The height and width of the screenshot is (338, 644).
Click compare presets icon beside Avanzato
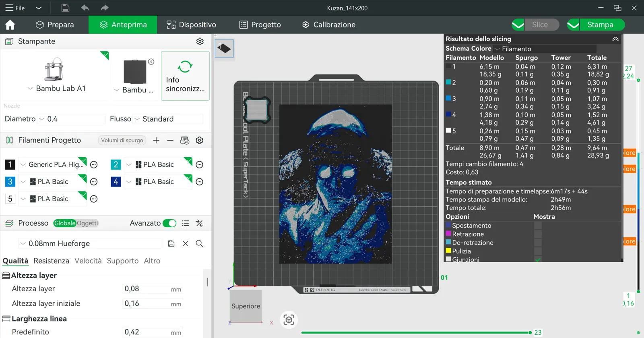point(200,223)
